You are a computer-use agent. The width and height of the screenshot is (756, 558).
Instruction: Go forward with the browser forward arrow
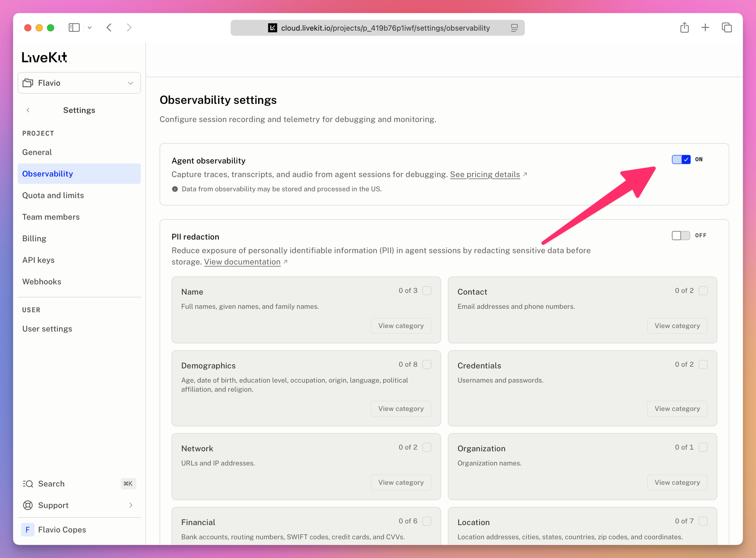pyautogui.click(x=129, y=28)
